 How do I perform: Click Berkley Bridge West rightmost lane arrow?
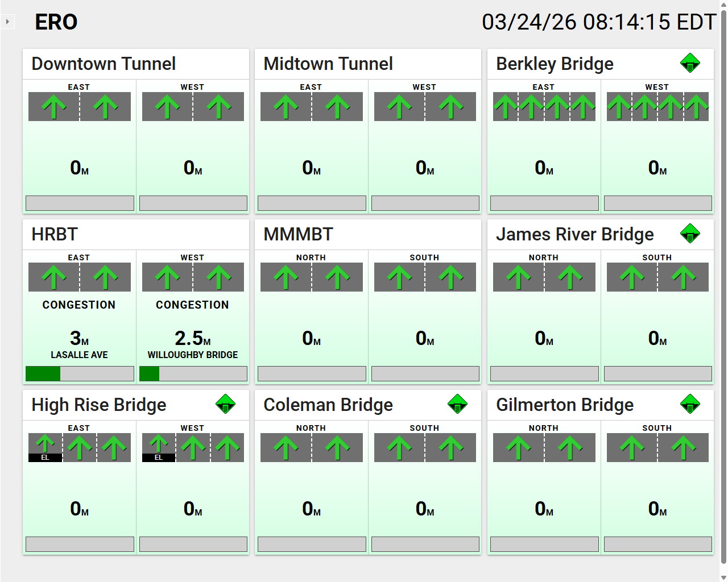click(x=696, y=106)
